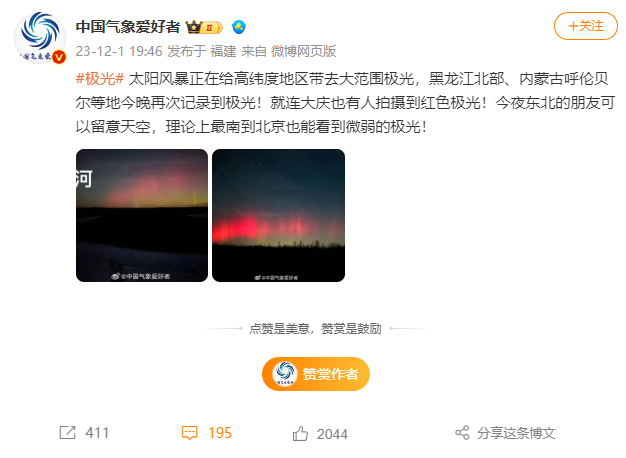Click the 2044 like count

(x=332, y=434)
